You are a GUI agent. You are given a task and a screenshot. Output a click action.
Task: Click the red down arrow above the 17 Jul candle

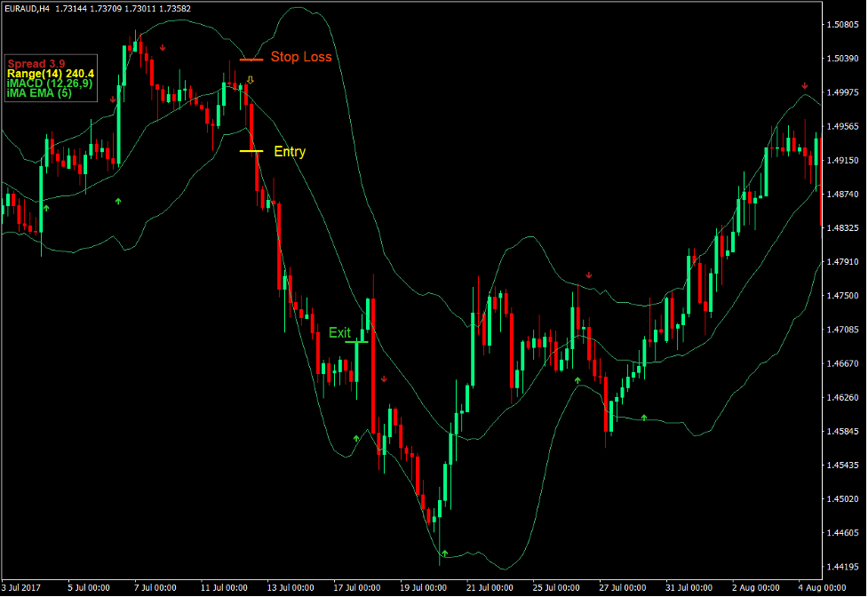[384, 379]
